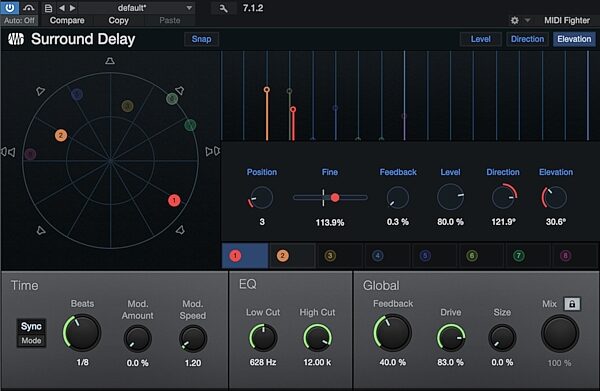Click the Elevation knob
This screenshot has height=391, width=600.
(554, 197)
